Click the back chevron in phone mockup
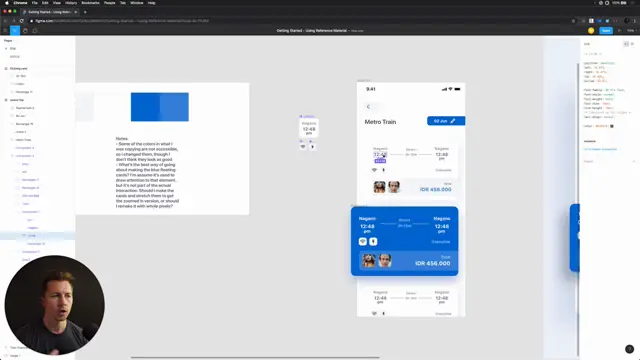The width and height of the screenshot is (640, 360). 368,107
